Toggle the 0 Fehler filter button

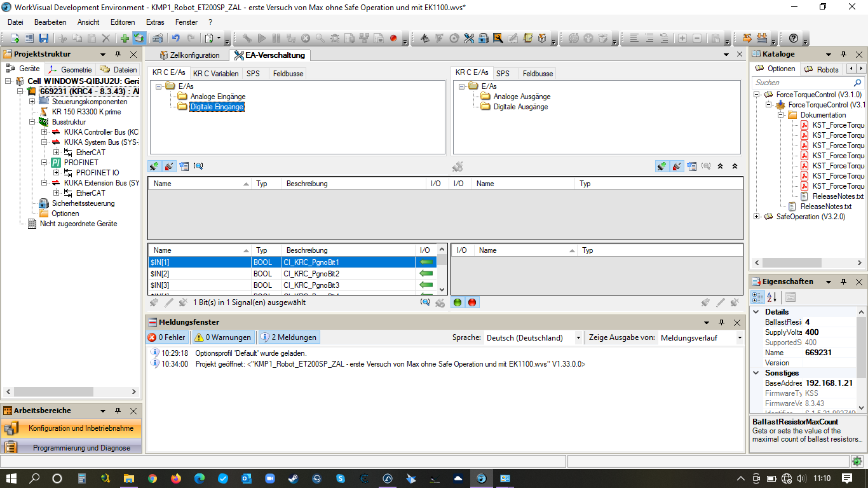click(168, 338)
